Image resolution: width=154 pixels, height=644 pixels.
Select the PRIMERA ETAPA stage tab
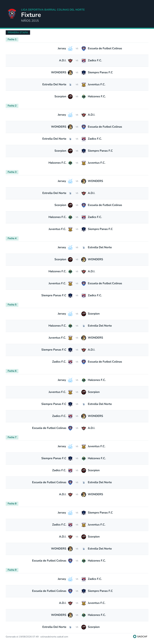18,32
